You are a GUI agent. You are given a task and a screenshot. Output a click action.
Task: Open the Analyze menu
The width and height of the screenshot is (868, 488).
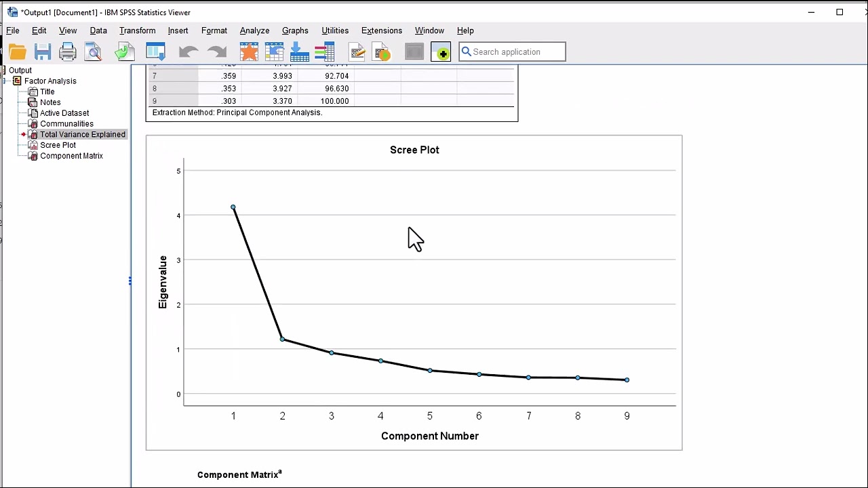pos(255,30)
